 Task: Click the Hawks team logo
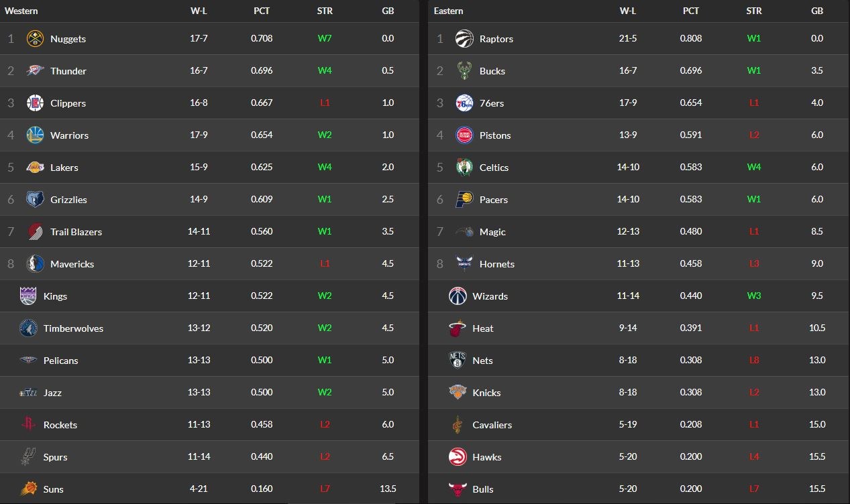pyautogui.click(x=457, y=457)
